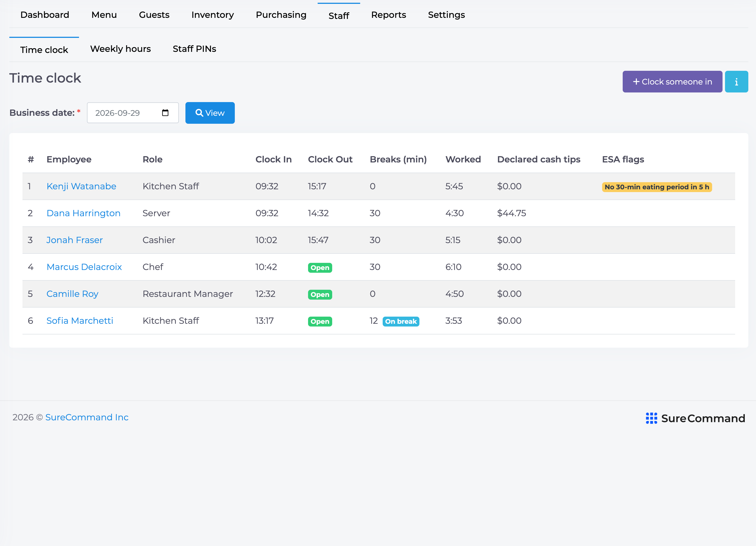Viewport: 756px width, 546px height.
Task: Click Camille Roy's Open status badge
Action: [x=320, y=295]
